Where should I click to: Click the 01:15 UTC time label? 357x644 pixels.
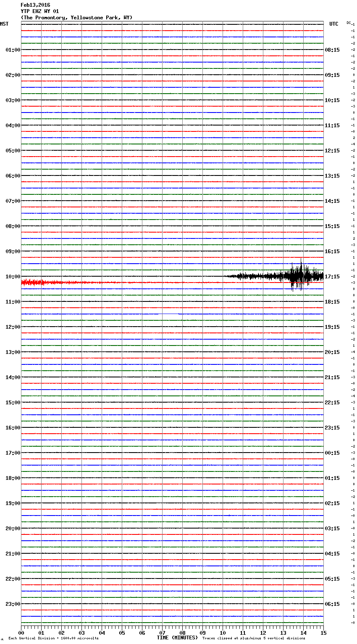[x=332, y=478]
